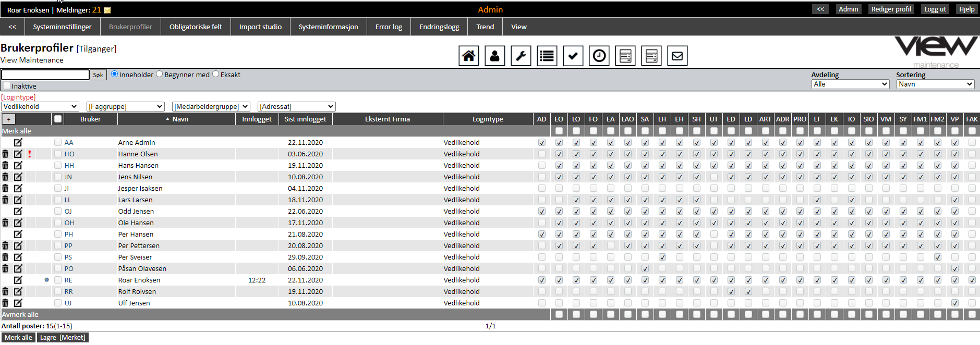Click the home icon in toolbar
The height and width of the screenshot is (345, 980).
click(468, 56)
